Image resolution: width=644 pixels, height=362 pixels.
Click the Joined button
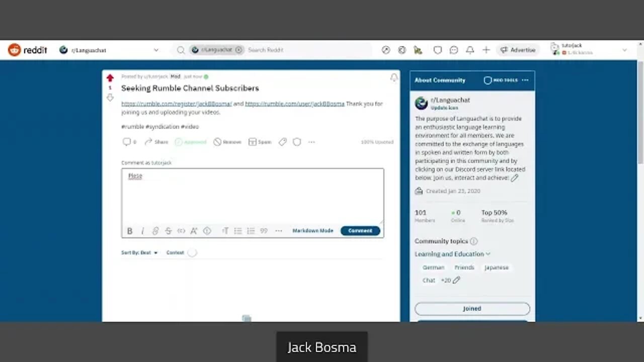[472, 309]
